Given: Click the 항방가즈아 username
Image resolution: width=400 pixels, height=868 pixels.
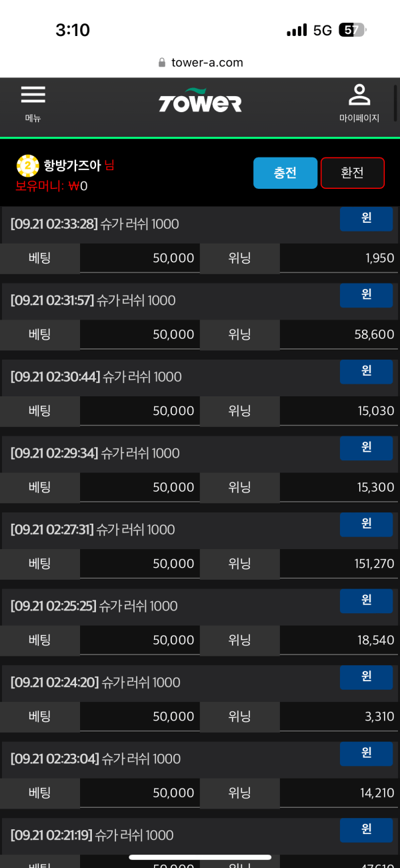Looking at the screenshot, I should (x=72, y=165).
